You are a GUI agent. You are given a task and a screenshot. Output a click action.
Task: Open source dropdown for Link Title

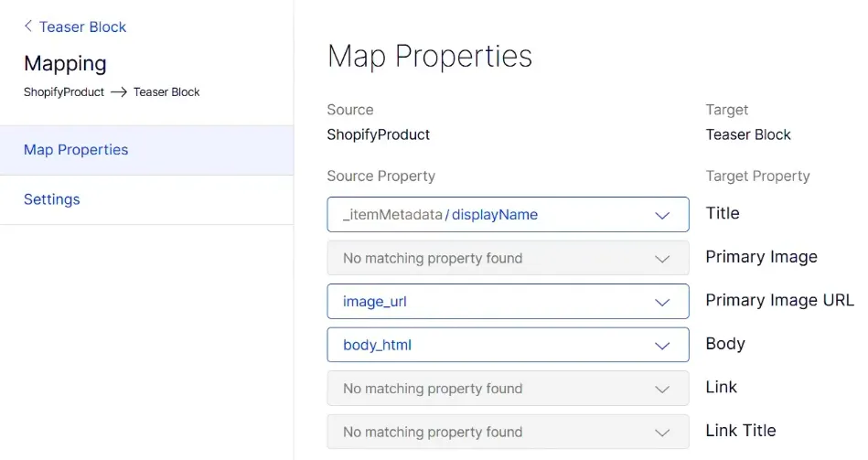point(508,432)
